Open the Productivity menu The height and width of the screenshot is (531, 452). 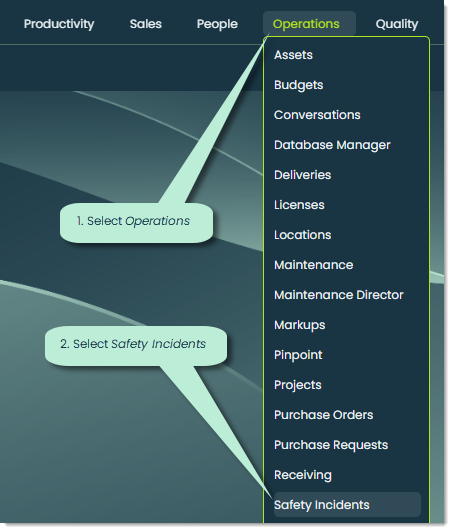pos(59,24)
